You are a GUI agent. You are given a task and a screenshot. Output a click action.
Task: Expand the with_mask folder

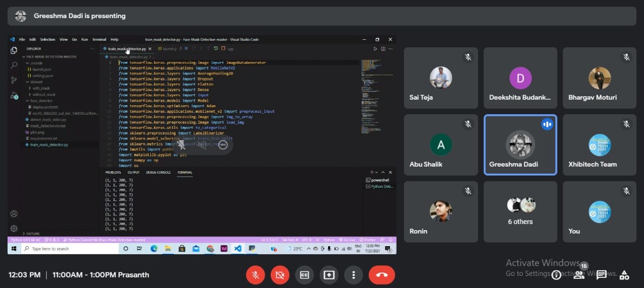click(41, 88)
